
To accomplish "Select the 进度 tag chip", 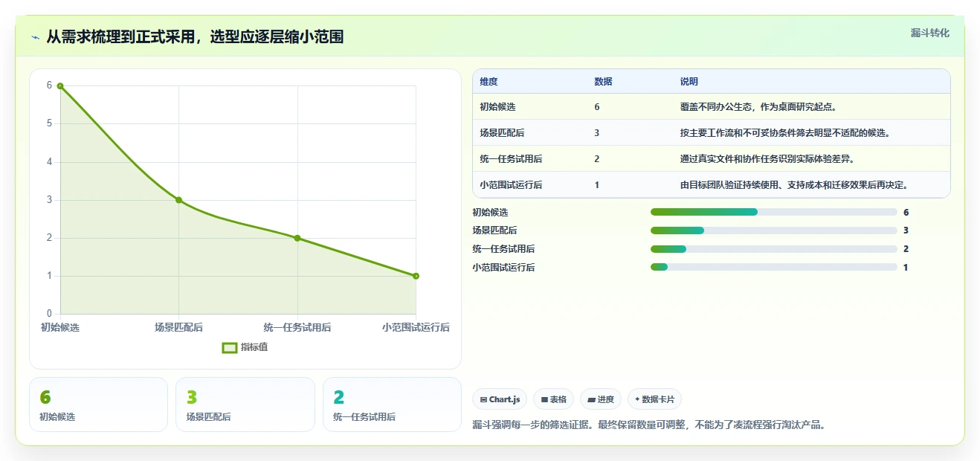I will [600, 399].
